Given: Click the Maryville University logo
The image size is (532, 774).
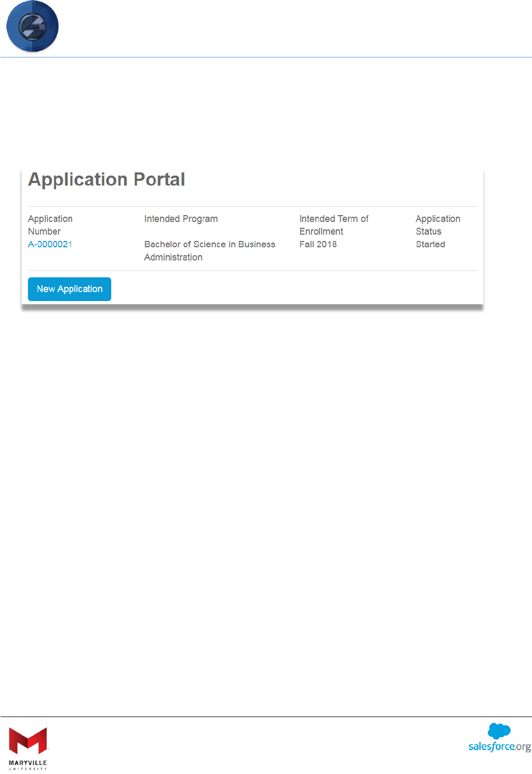Looking at the screenshot, I should click(28, 748).
